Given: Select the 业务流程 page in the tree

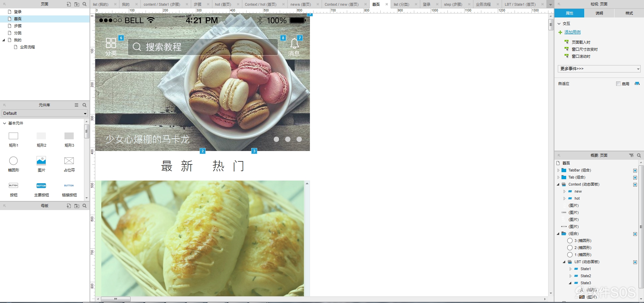Looking at the screenshot, I should coord(28,47).
